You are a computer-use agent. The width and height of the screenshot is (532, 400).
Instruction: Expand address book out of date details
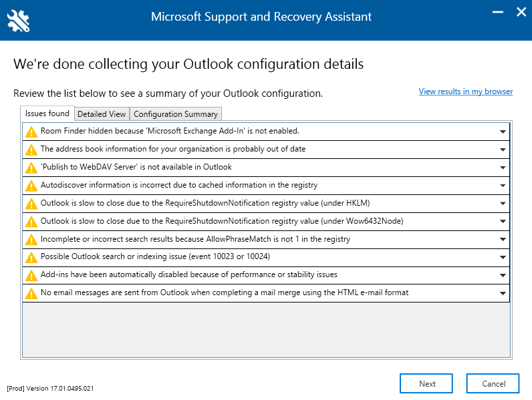(x=503, y=150)
